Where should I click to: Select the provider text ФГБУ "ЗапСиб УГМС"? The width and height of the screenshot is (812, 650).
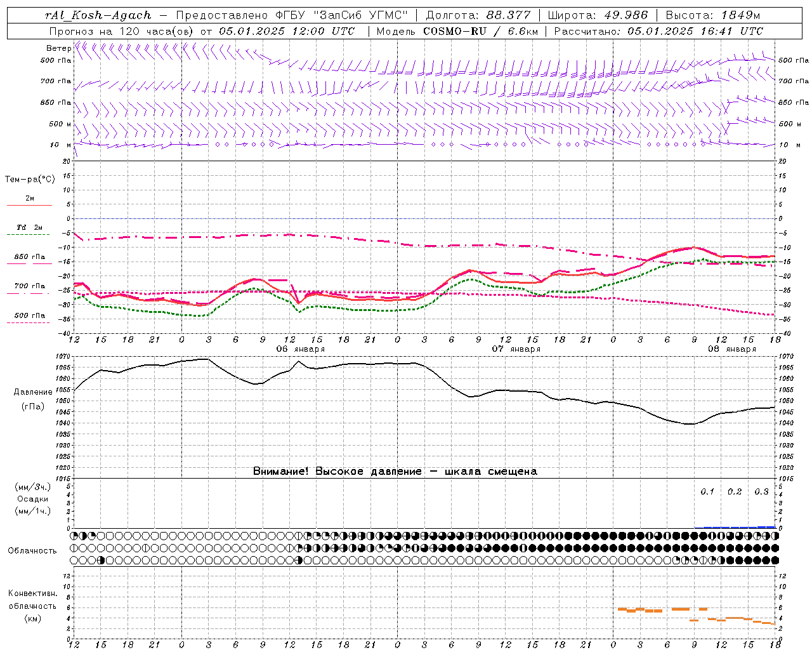pyautogui.click(x=342, y=16)
